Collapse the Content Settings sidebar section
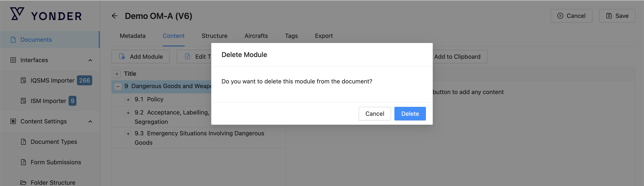 90,121
